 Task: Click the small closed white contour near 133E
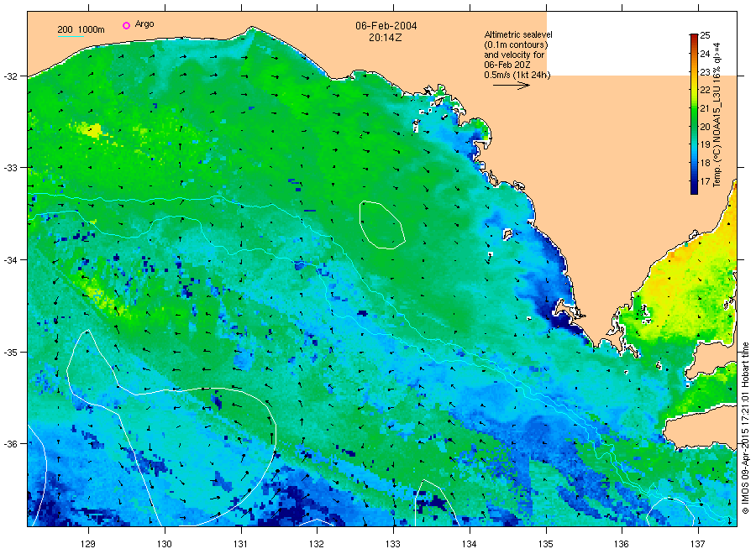[x=381, y=225]
